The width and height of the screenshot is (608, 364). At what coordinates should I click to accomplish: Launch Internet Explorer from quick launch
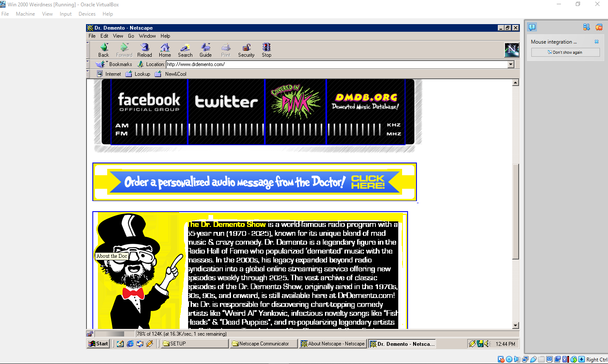pyautogui.click(x=130, y=344)
